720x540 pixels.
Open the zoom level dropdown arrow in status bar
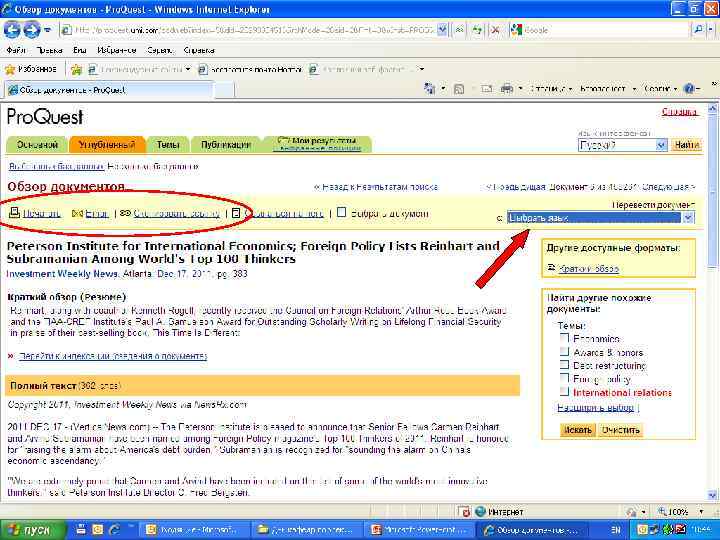click(x=701, y=512)
